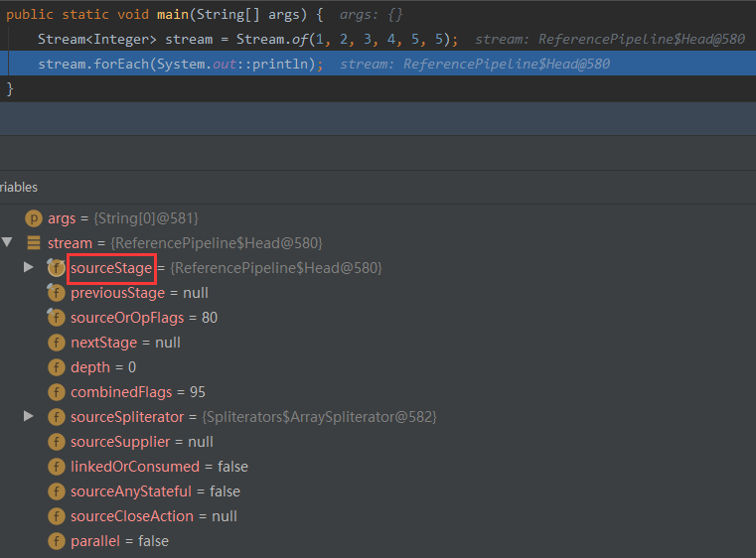Select the parallel = false row
Screen dimensions: 756x558
(378, 541)
